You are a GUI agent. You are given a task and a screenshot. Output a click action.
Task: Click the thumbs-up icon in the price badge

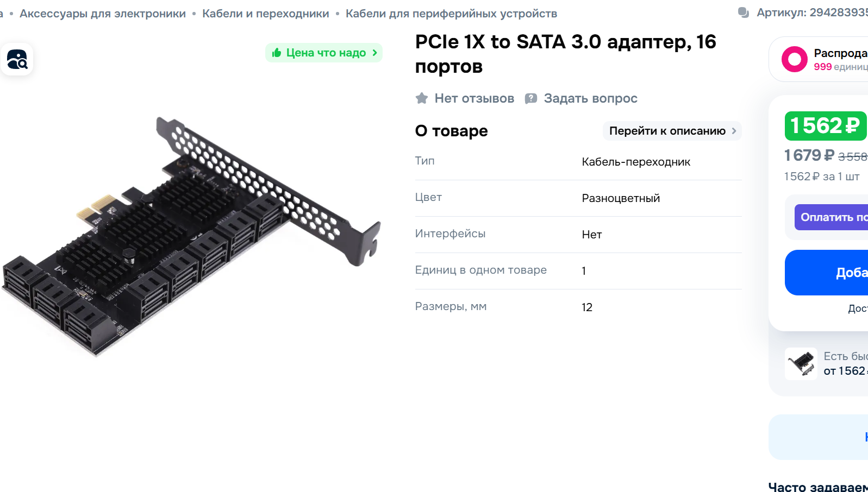277,53
